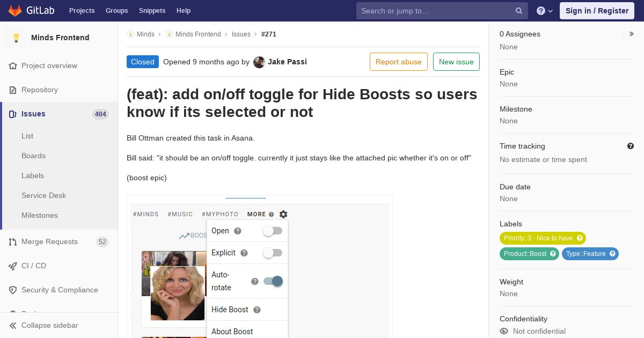Screen dimensions: 644x338
Task: Open the Help navbar link
Action: tap(184, 11)
